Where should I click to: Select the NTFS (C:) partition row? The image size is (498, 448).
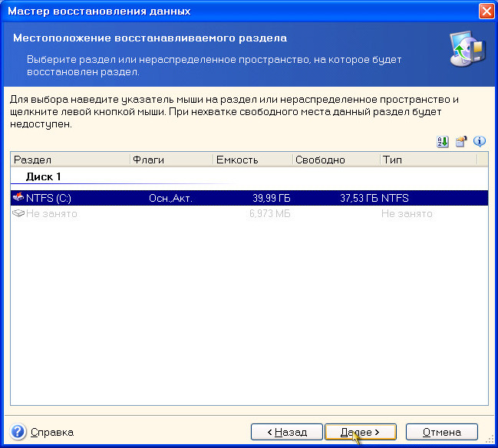coord(249,198)
